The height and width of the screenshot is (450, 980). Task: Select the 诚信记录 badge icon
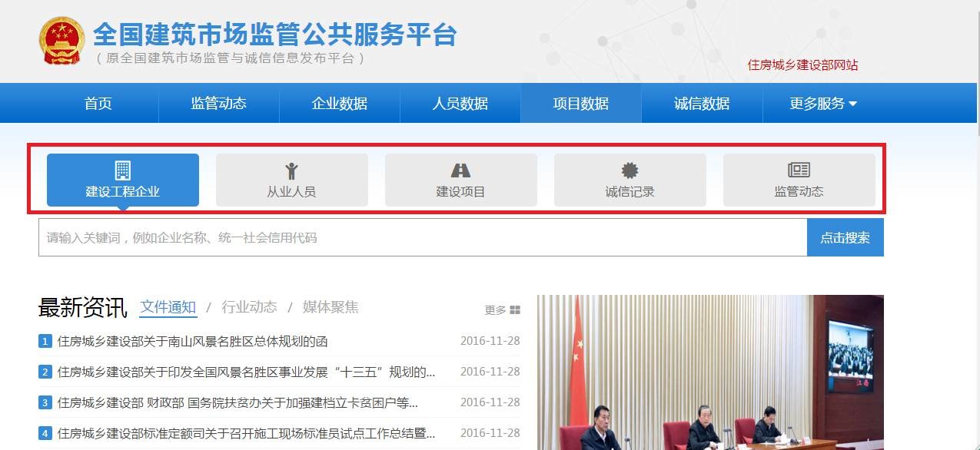point(630,170)
